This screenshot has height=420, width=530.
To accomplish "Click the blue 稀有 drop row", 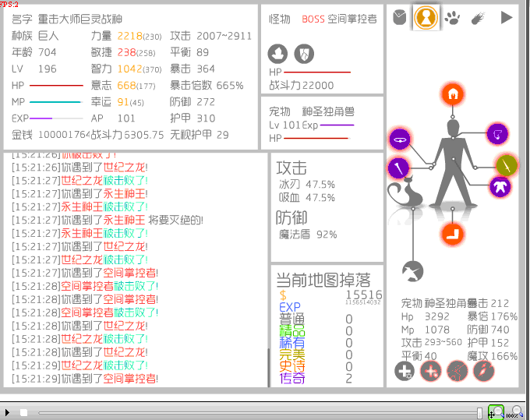I will pyautogui.click(x=316, y=343).
